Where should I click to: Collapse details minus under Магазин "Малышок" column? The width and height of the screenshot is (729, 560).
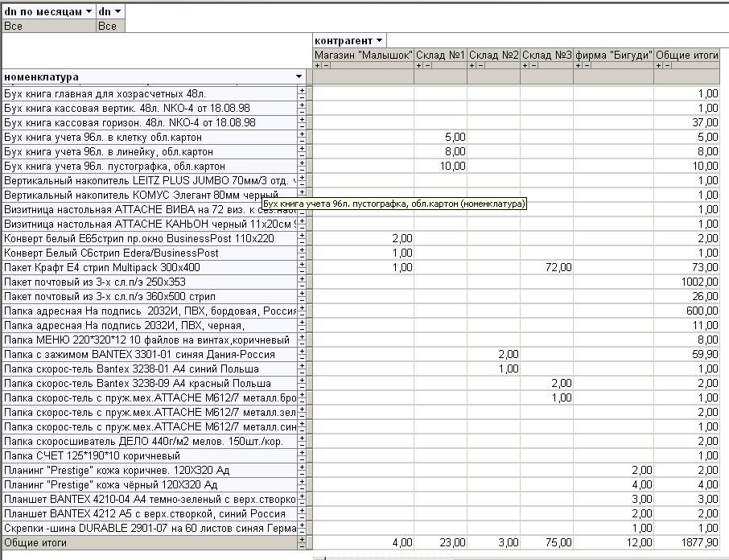click(x=327, y=65)
